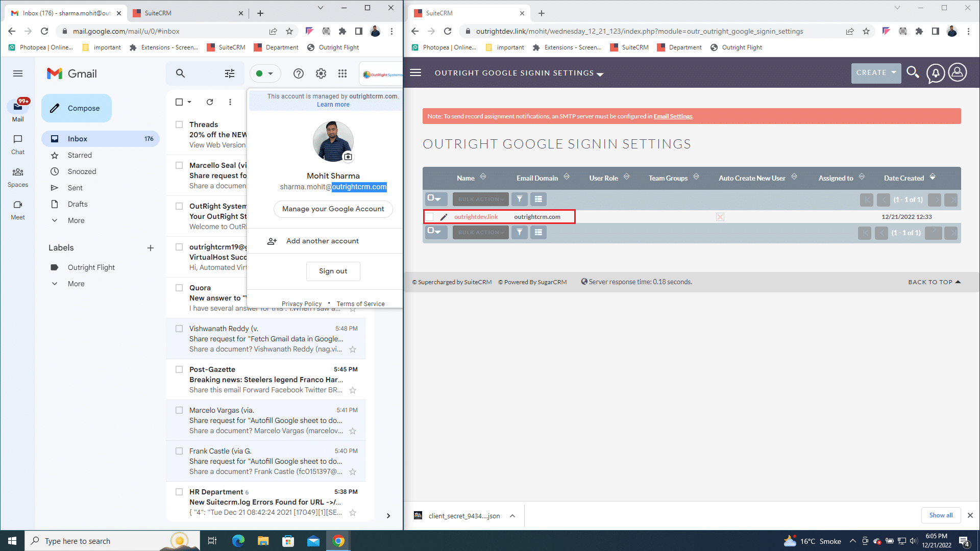980x551 pixels.
Task: Open SuiteCRM sidebar hamburger menu
Action: 416,72
